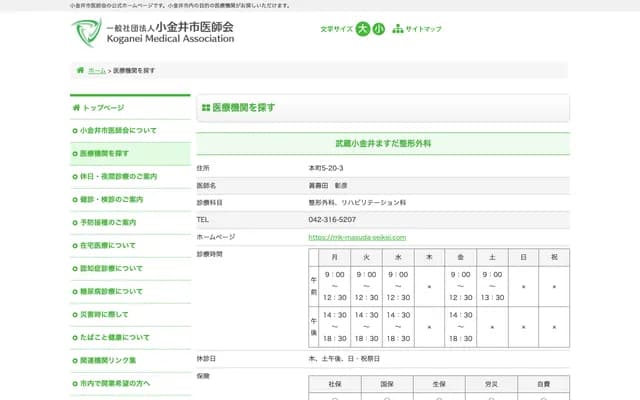The width and height of the screenshot is (640, 400).
Task: Visit the clinic homepage URL link
Action: coord(357,237)
